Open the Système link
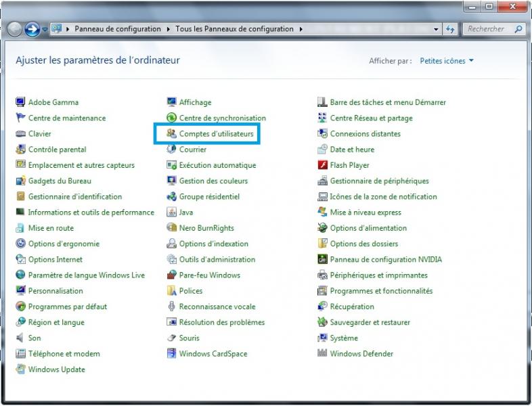 344,338
